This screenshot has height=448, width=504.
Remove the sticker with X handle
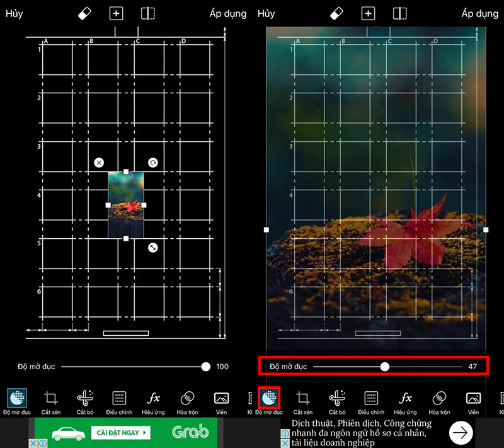[99, 163]
